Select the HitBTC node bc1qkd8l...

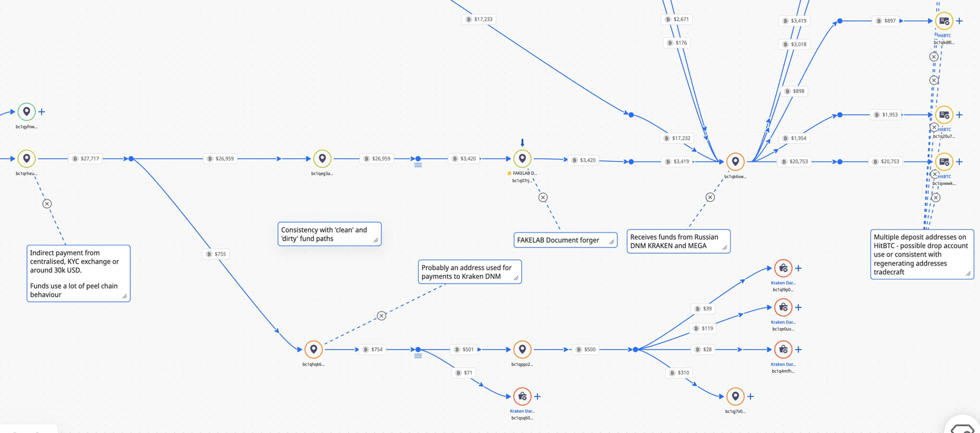coord(944,21)
